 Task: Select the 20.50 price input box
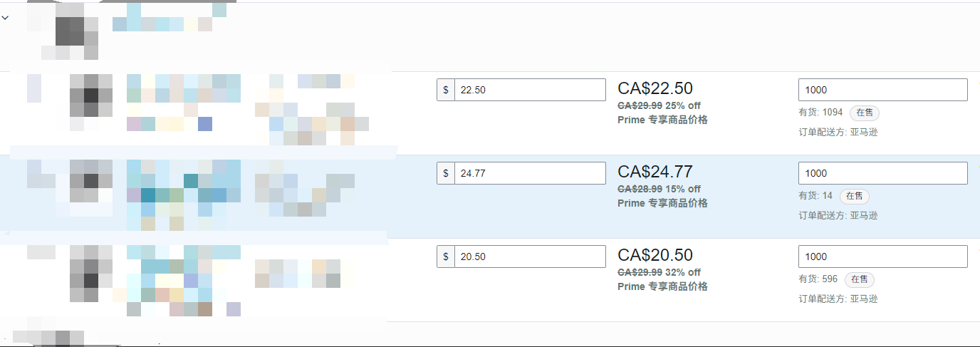coord(530,257)
